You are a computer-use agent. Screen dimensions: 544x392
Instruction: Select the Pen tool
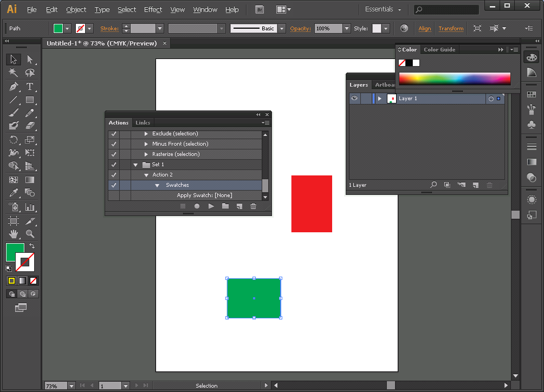14,87
